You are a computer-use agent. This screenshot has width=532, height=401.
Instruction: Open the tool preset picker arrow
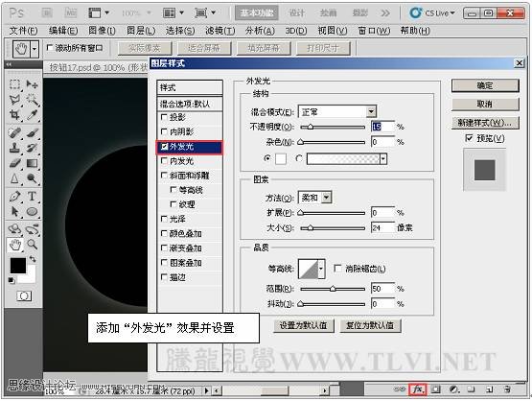(x=35, y=49)
